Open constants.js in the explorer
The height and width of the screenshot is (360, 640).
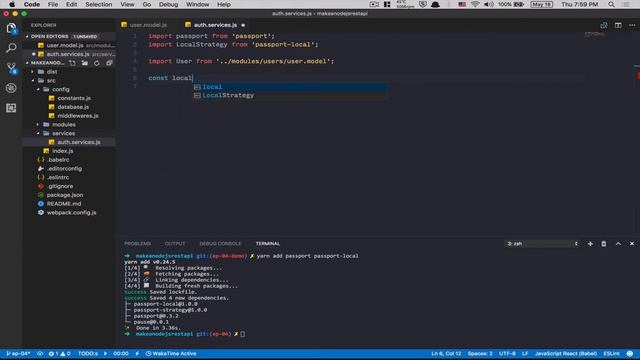(73, 98)
